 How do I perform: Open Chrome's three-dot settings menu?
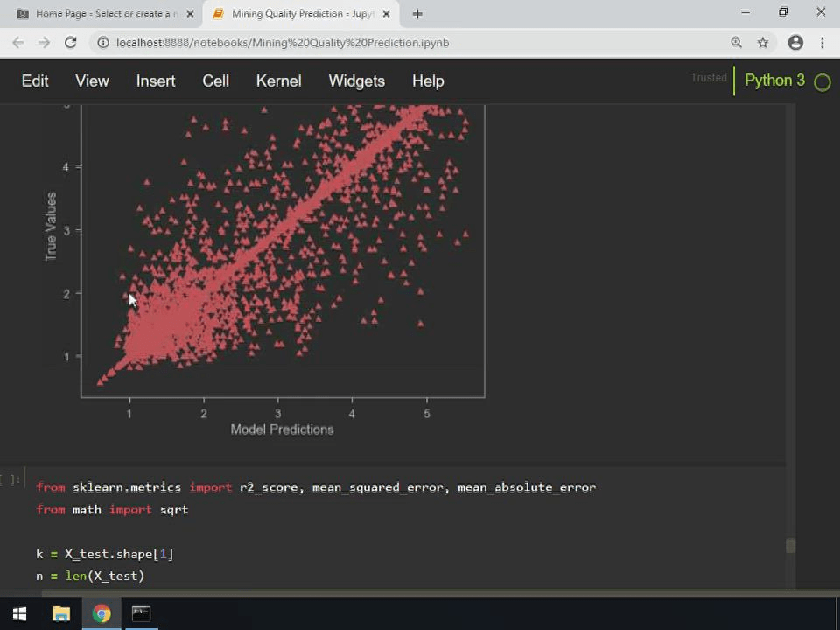point(822,42)
